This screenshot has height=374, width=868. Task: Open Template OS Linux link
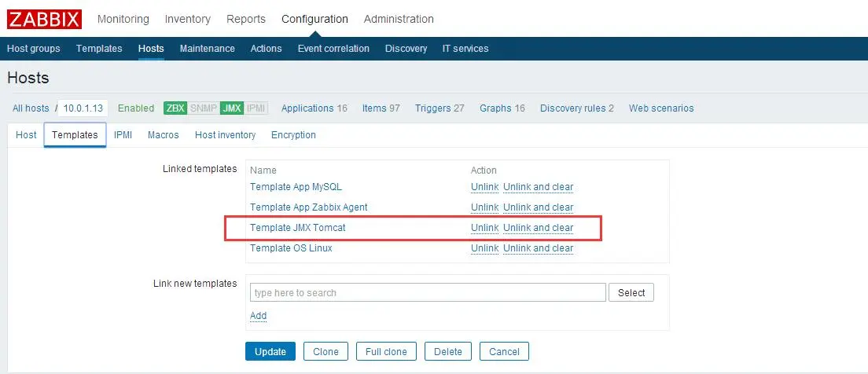tap(291, 248)
